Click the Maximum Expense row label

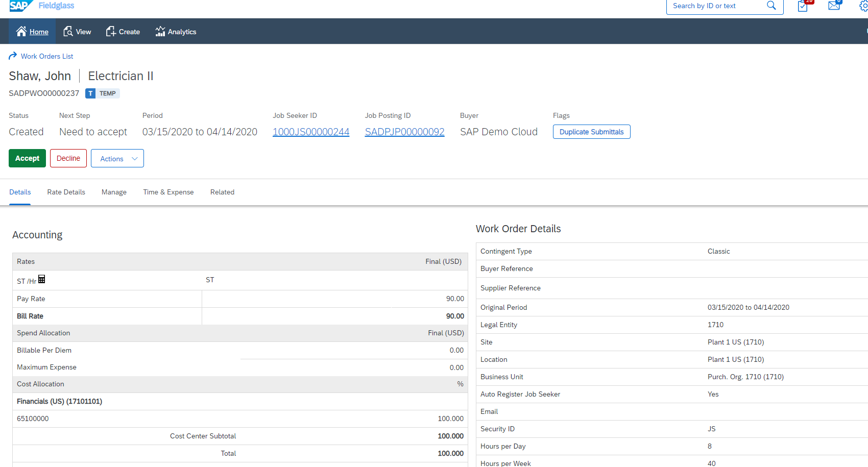point(46,367)
